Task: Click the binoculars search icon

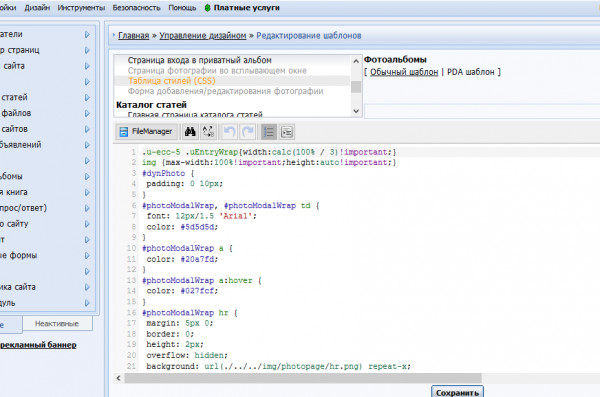Action: pos(190,132)
